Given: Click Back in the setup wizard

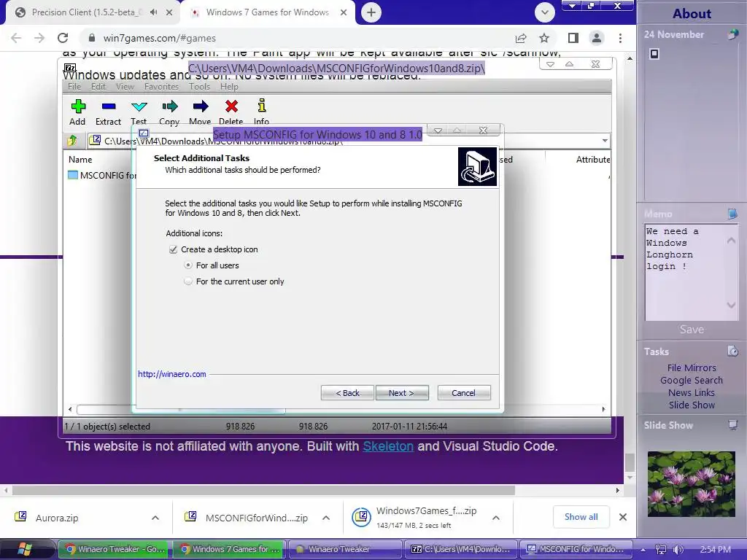Looking at the screenshot, I should pyautogui.click(x=347, y=393).
